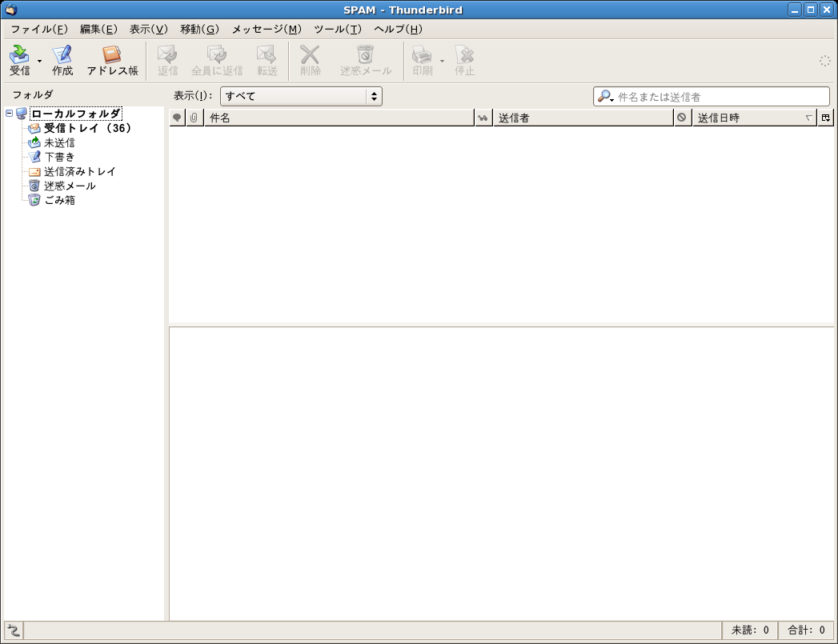838x644 pixels.
Task: Select the ごみ箱 trash folder
Action: tap(59, 200)
